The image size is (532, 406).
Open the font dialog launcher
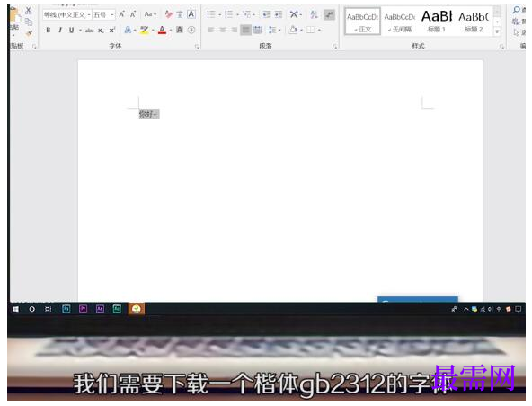[197, 47]
